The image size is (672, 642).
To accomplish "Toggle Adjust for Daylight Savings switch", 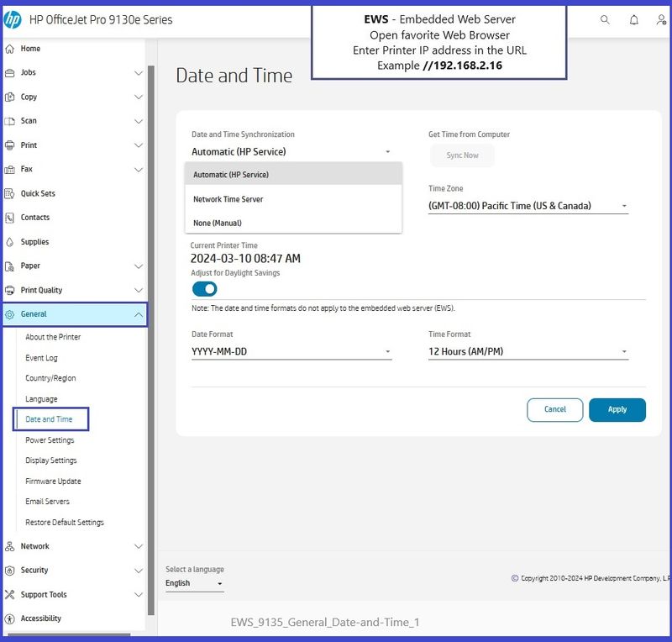I will tap(205, 289).
